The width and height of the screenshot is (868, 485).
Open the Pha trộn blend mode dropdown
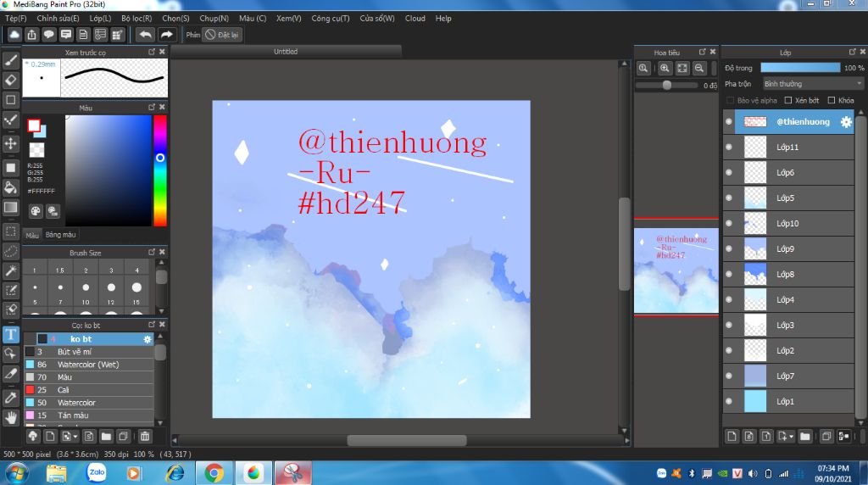(813, 84)
